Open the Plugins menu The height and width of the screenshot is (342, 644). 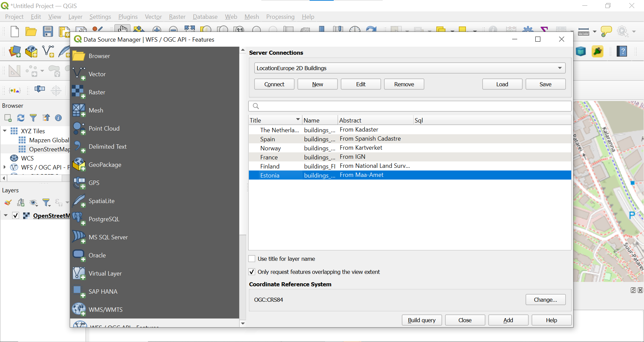coord(128,17)
